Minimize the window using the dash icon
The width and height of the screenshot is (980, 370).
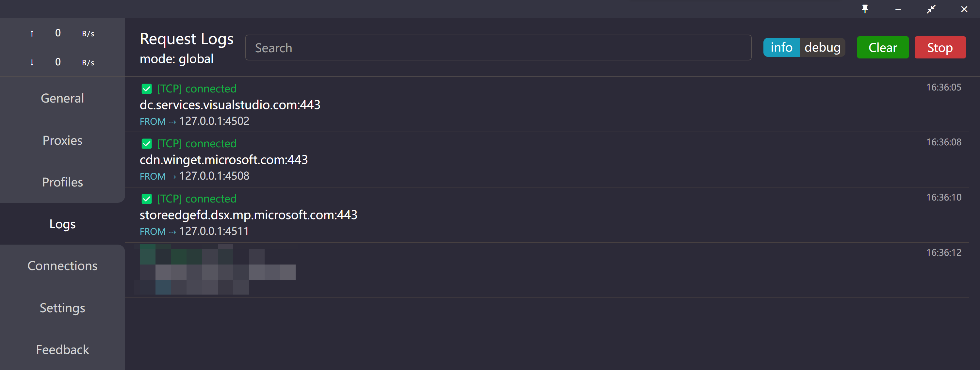point(898,9)
